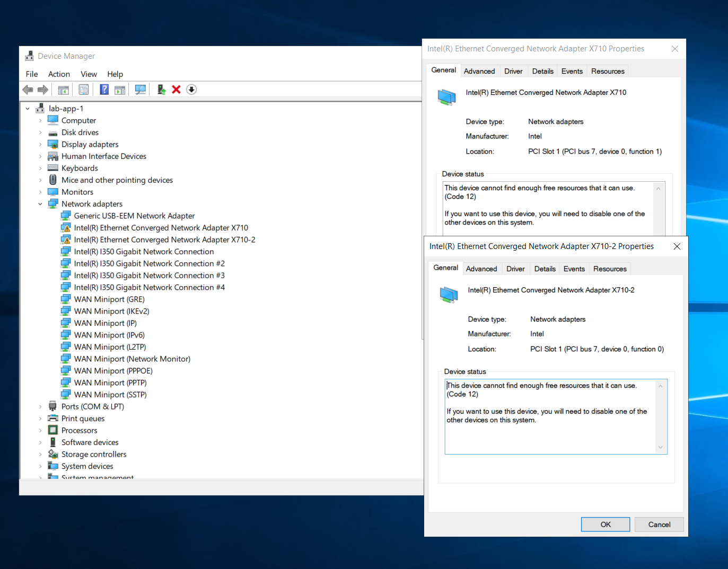Click the Processors category icon
728x569 pixels.
click(53, 430)
